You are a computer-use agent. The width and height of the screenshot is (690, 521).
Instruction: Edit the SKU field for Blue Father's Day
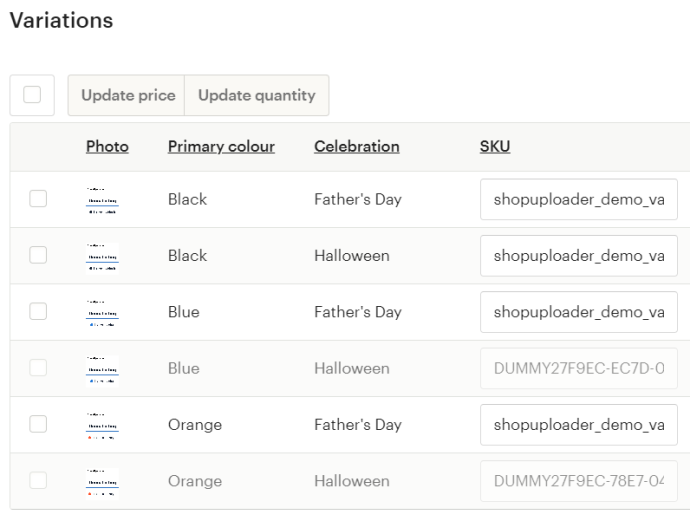579,312
